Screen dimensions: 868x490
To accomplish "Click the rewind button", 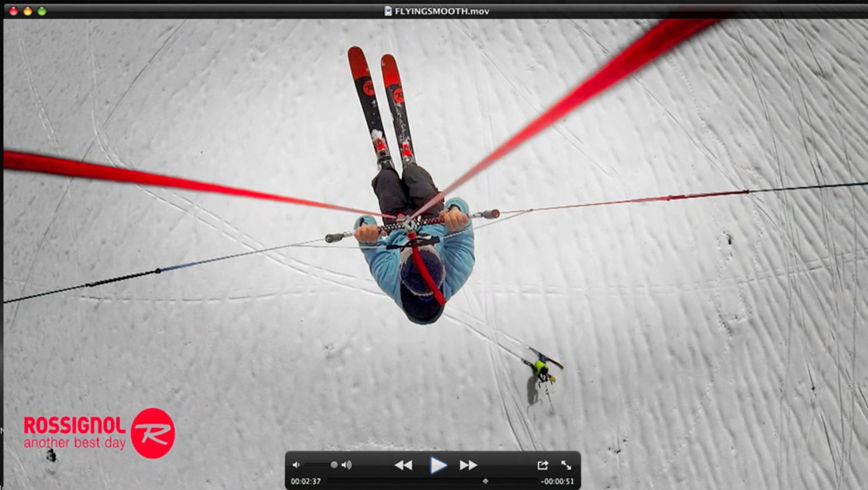I will pyautogui.click(x=403, y=465).
